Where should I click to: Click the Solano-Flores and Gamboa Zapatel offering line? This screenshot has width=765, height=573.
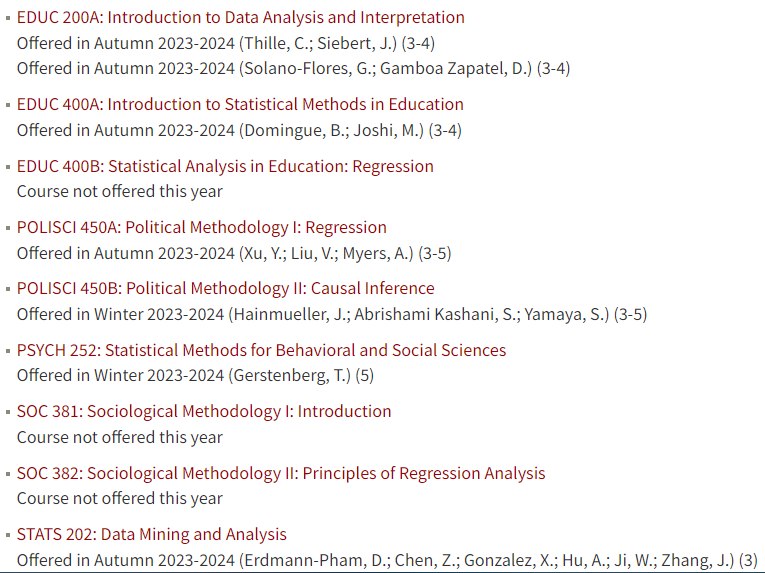tap(293, 68)
